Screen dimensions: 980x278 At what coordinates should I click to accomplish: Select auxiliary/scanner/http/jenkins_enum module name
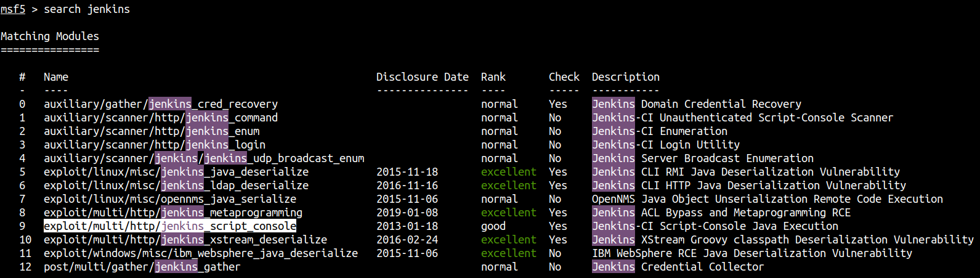152,131
